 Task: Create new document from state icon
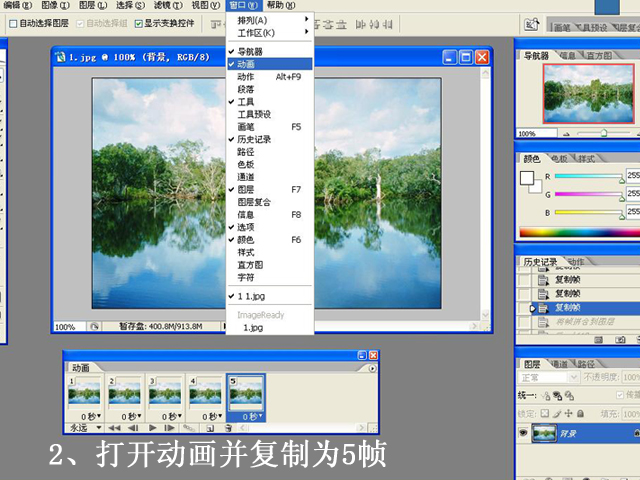point(599,340)
